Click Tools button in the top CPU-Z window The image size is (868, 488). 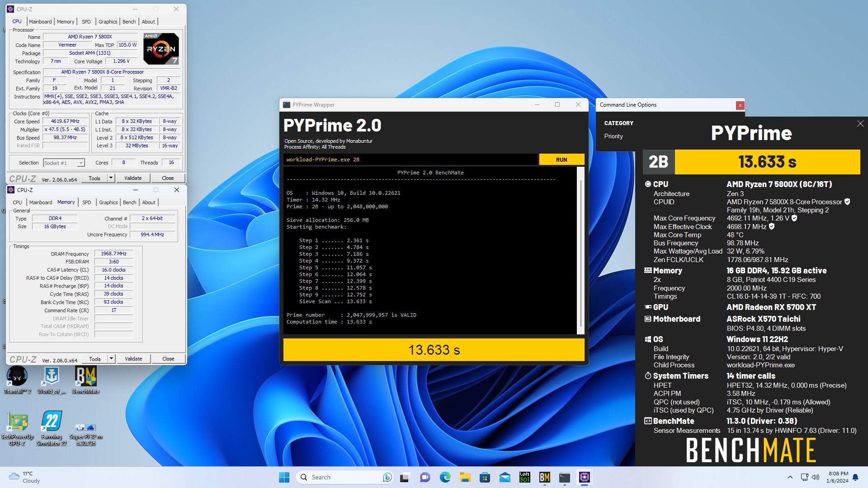(94, 178)
